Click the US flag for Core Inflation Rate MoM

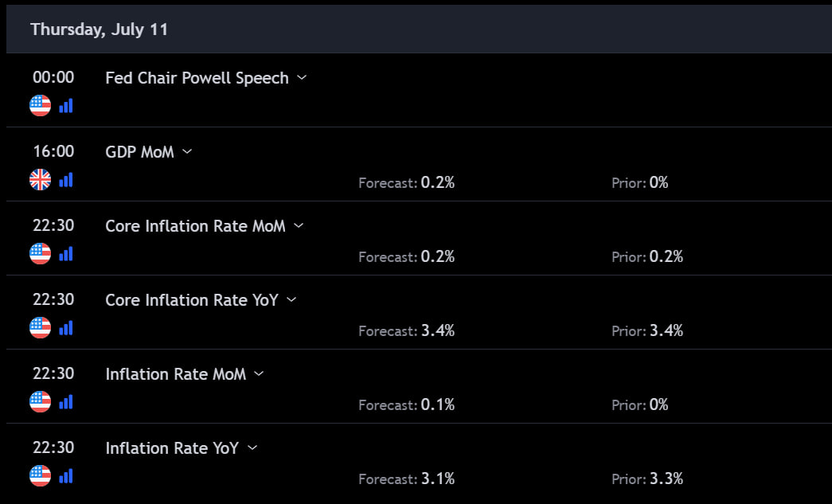[x=40, y=254]
